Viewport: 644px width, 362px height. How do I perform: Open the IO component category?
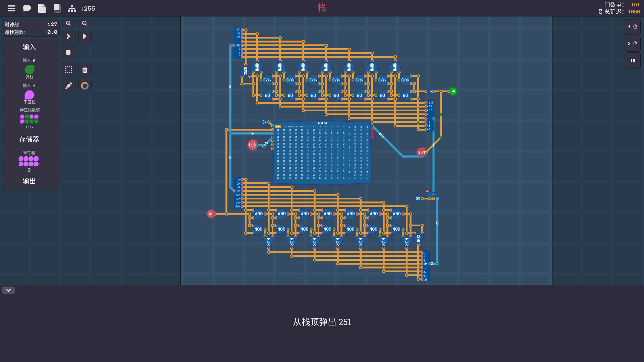click(x=633, y=60)
